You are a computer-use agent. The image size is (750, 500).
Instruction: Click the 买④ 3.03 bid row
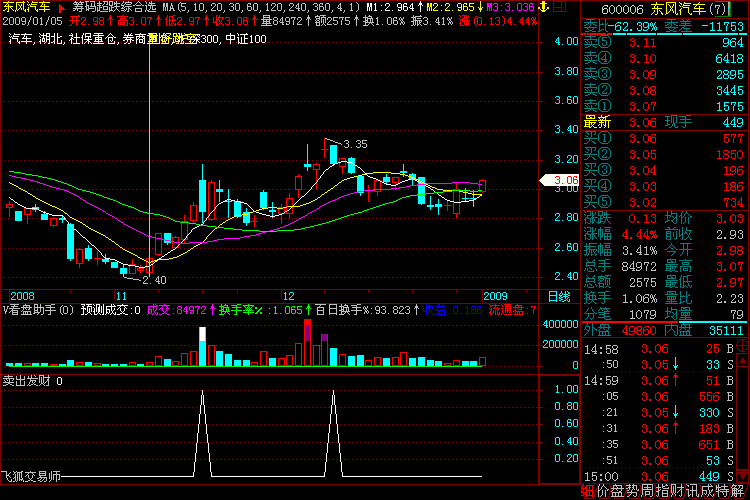click(x=664, y=187)
